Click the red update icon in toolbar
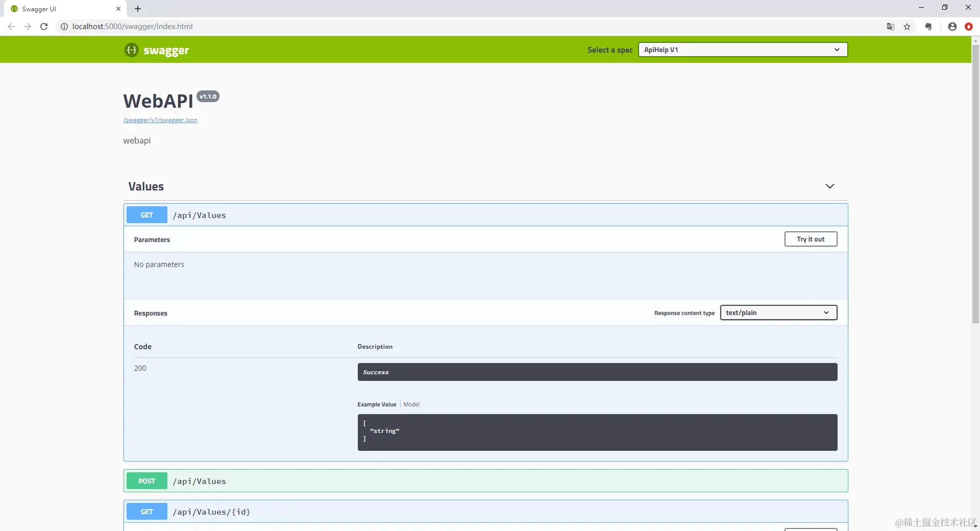This screenshot has height=531, width=980. click(x=969, y=27)
